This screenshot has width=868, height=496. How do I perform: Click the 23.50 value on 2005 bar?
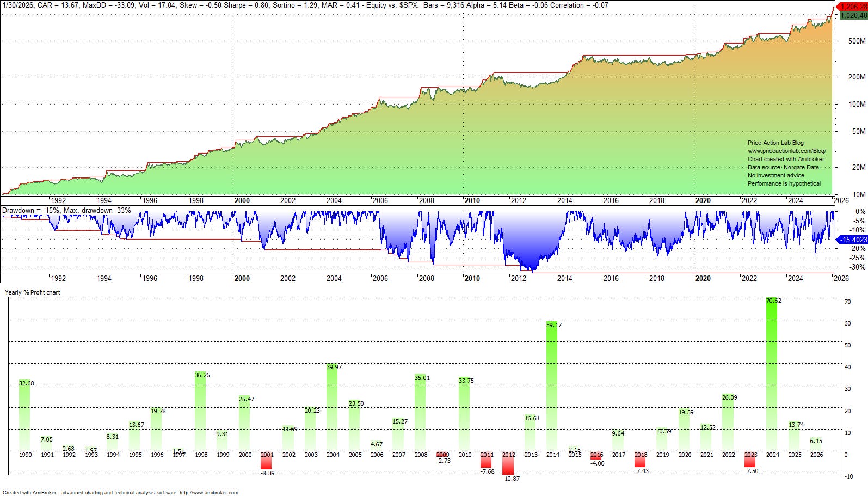pyautogui.click(x=356, y=403)
